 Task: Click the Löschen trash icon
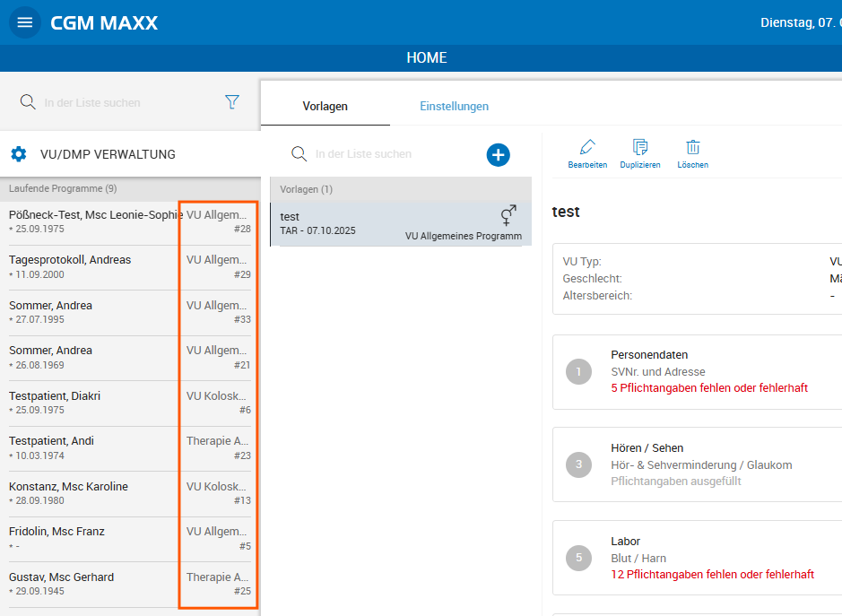pyautogui.click(x=692, y=152)
